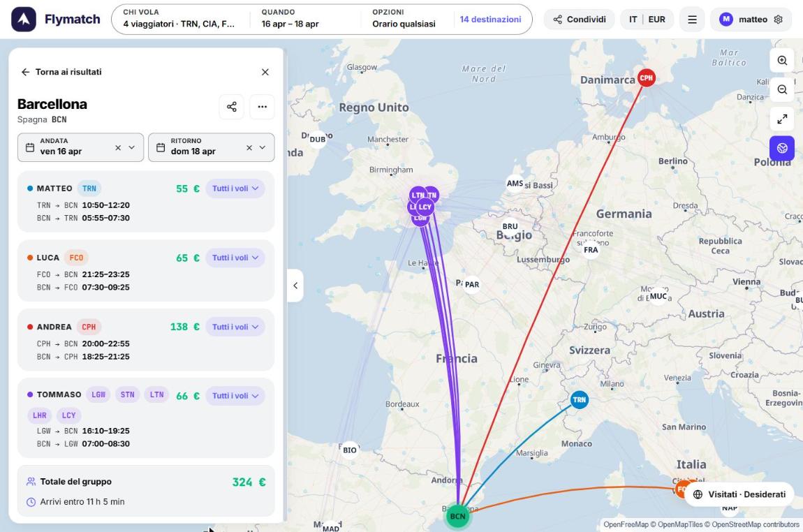
Task: Select Tommaso's LGW airport tag
Action: tap(98, 394)
